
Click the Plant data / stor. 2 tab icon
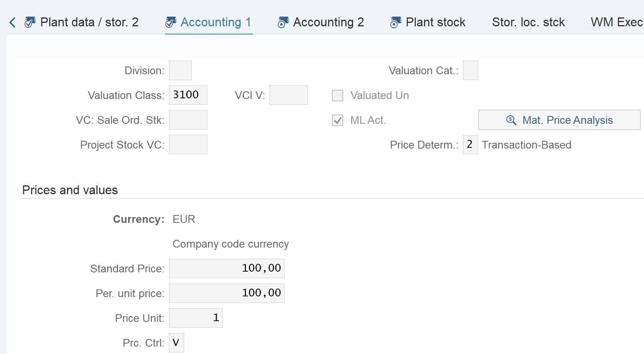tap(30, 22)
